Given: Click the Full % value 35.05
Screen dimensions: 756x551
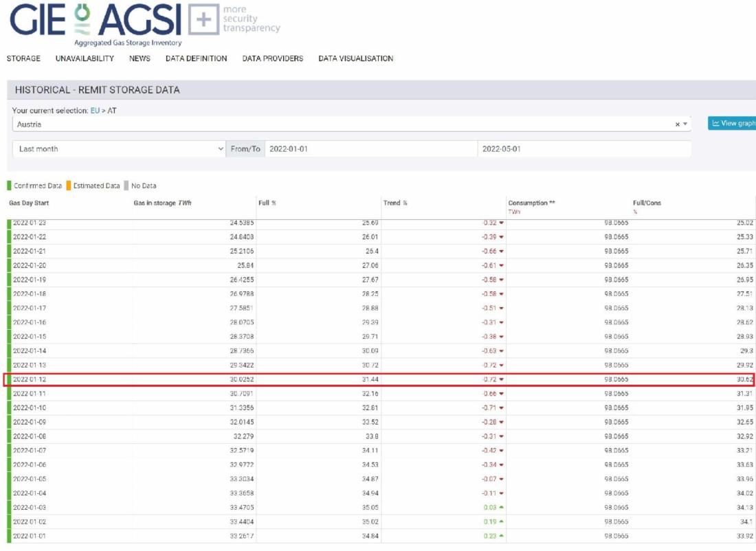Looking at the screenshot, I should coord(370,507).
